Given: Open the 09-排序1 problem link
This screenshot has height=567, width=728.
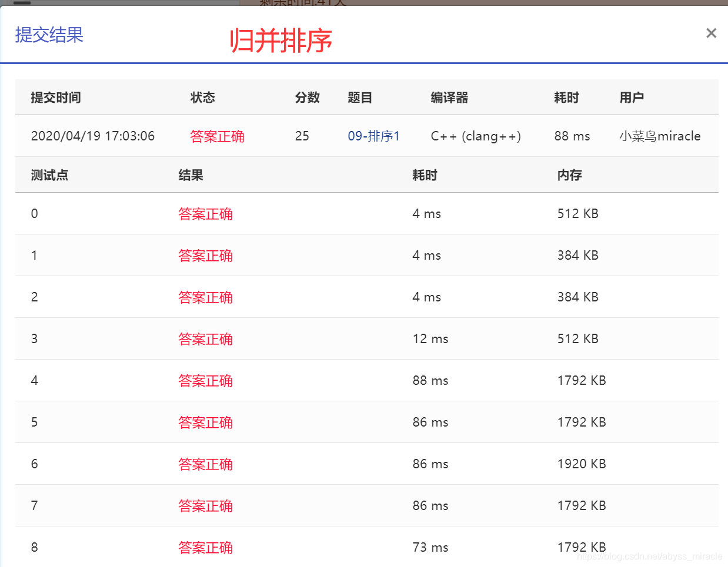Looking at the screenshot, I should (x=373, y=136).
